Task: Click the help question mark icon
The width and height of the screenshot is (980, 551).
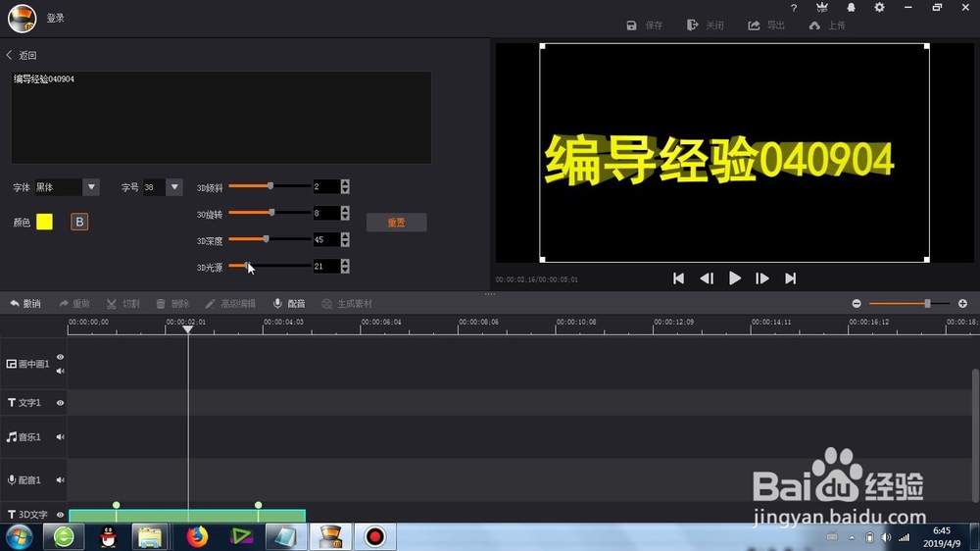Action: pos(794,8)
